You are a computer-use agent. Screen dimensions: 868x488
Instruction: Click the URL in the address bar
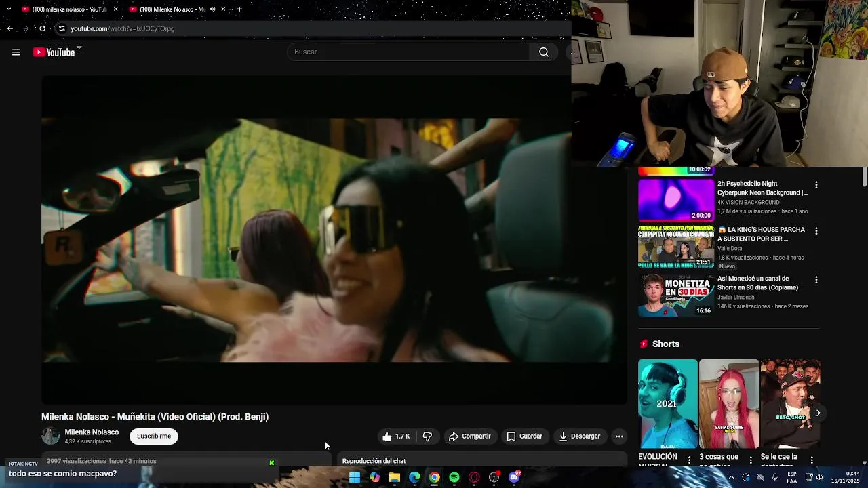[123, 28]
